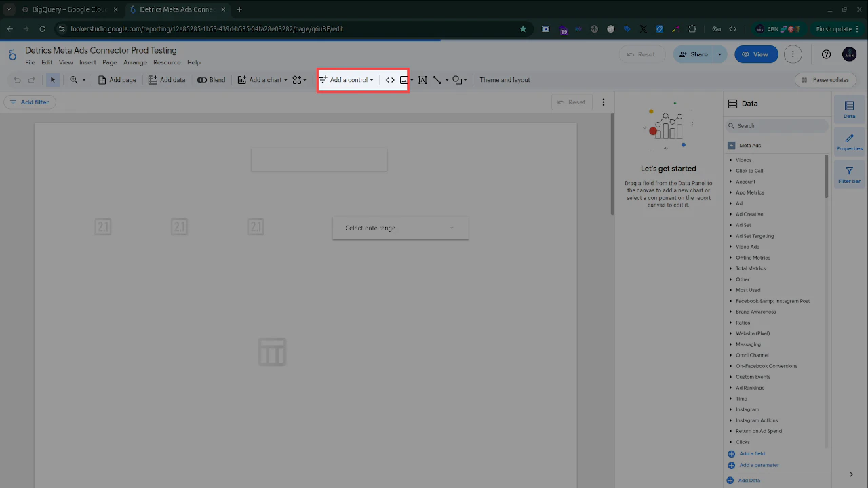This screenshot has height=488, width=868.
Task: Click the community visualizations icon
Action: pos(296,79)
